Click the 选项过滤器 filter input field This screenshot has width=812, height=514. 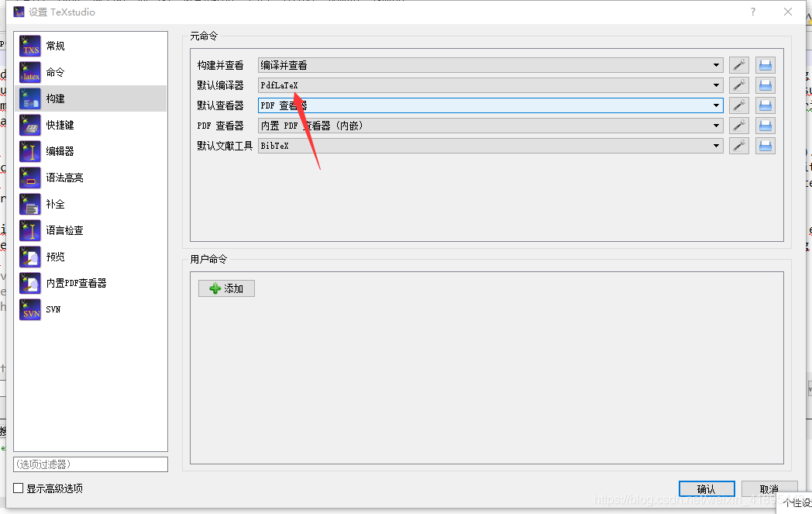tap(91, 464)
